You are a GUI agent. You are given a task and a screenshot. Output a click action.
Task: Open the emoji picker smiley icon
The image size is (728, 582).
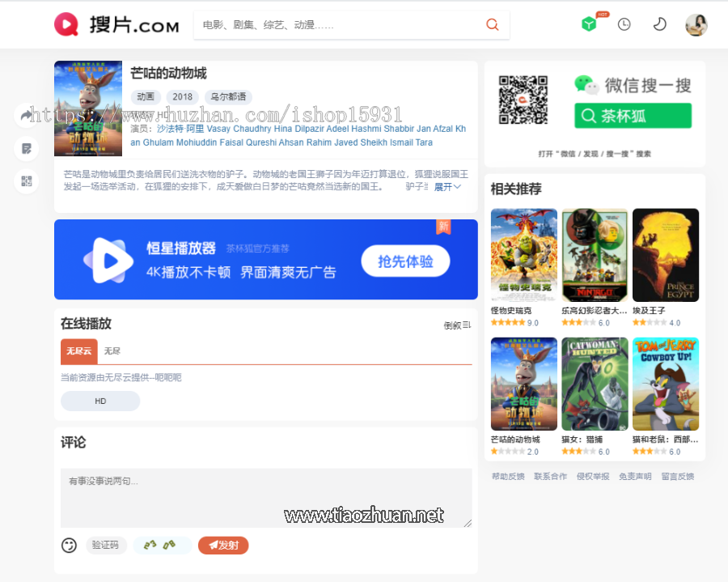point(69,546)
